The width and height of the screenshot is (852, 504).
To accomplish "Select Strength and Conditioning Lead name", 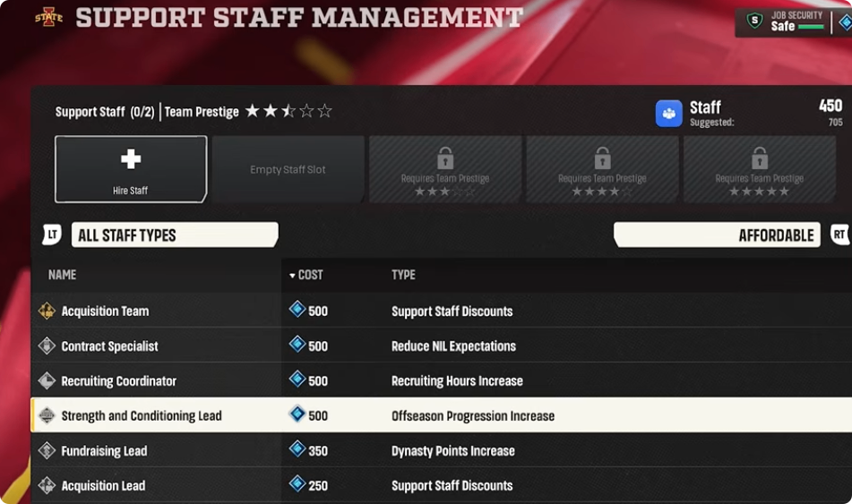I will click(x=142, y=416).
